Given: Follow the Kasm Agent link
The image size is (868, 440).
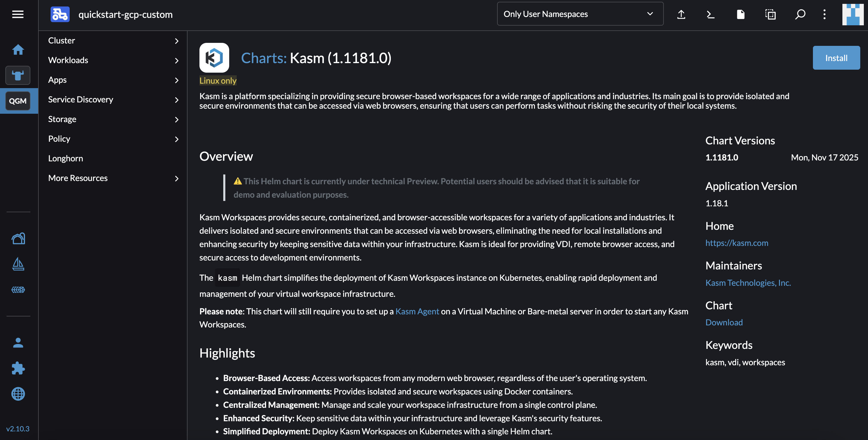Looking at the screenshot, I should (x=417, y=311).
